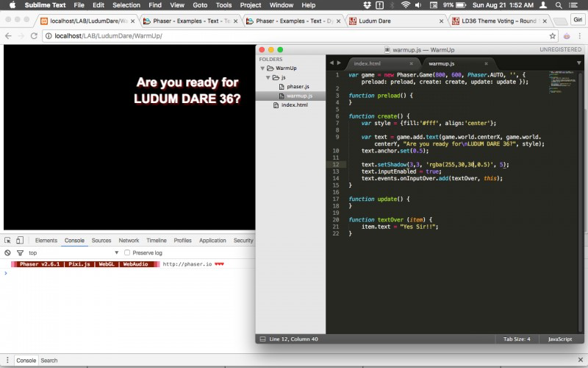Screen dimensions: 588x368
Task: Open the Goto menu
Action: tap(200, 5)
